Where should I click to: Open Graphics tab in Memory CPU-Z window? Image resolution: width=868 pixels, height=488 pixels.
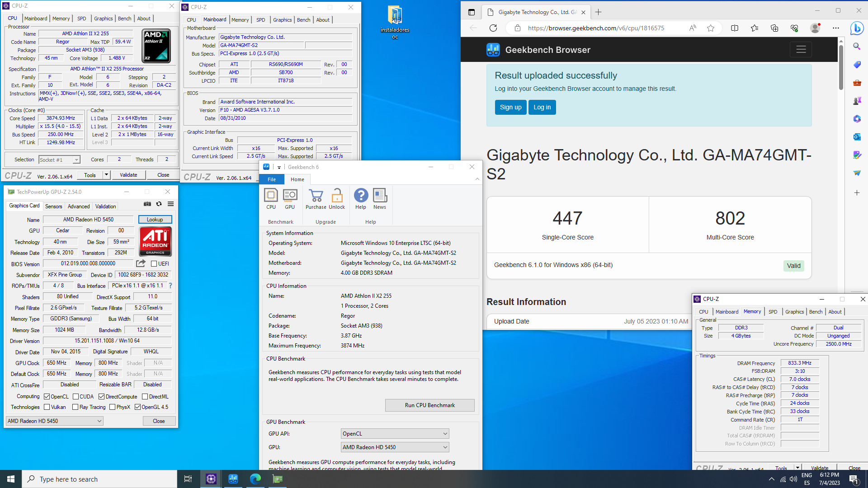click(794, 312)
